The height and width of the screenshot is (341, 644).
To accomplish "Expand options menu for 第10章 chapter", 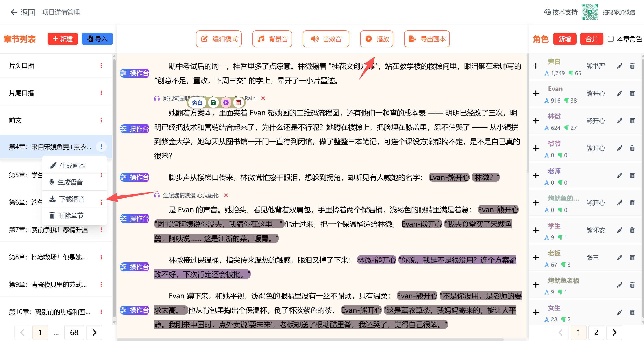I will (x=101, y=312).
